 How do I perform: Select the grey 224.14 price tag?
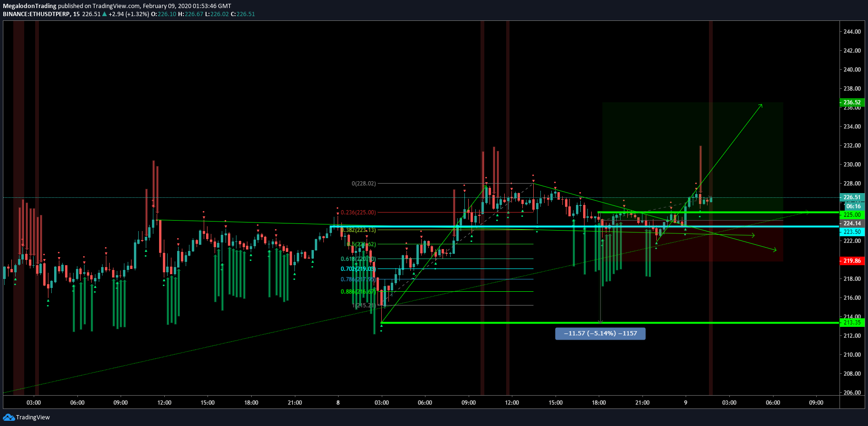pos(852,223)
